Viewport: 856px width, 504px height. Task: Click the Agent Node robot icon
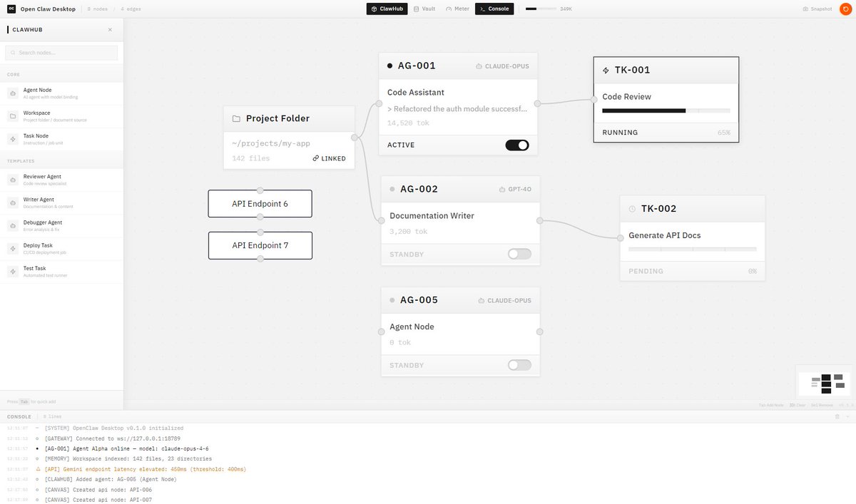[x=13, y=93]
